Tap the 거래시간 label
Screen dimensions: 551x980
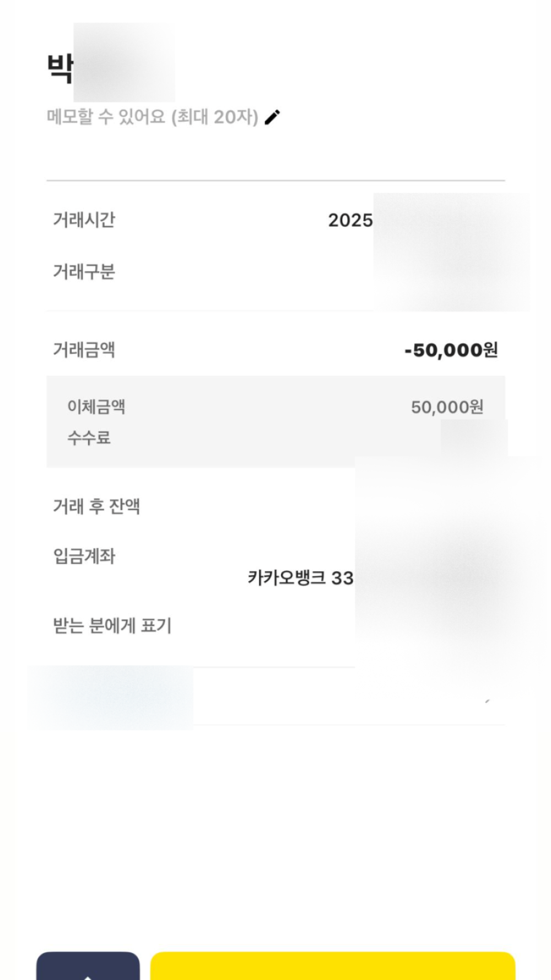pos(84,219)
